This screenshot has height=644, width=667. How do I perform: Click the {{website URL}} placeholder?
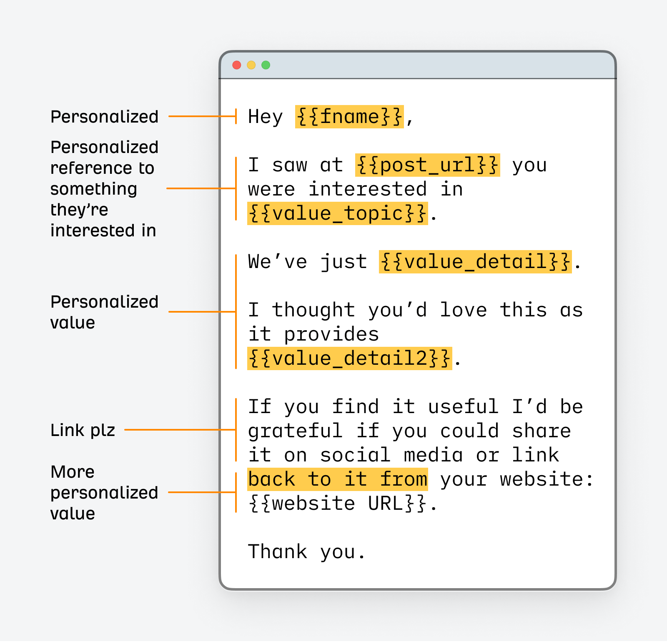click(337, 504)
